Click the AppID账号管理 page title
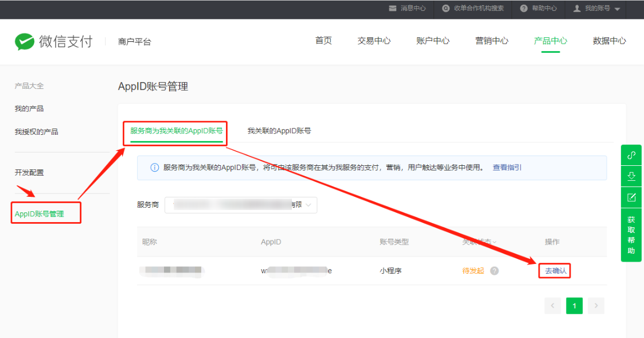The width and height of the screenshot is (644, 338). coord(153,86)
